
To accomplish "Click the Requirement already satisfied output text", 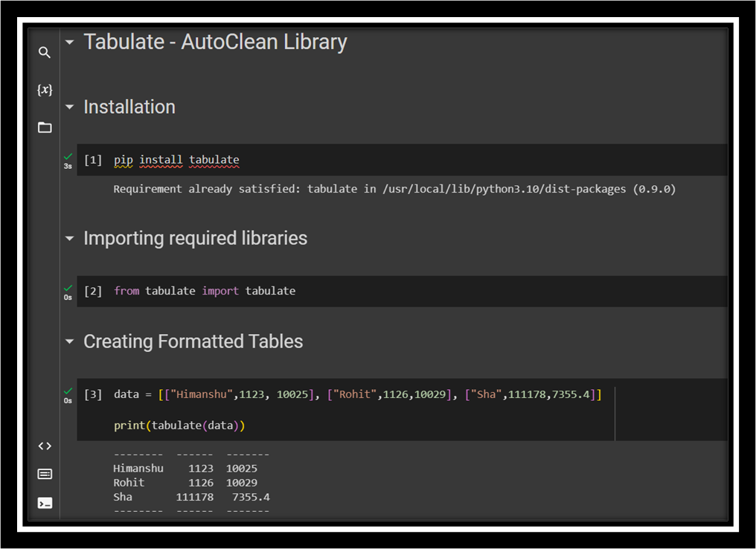I will coord(394,189).
